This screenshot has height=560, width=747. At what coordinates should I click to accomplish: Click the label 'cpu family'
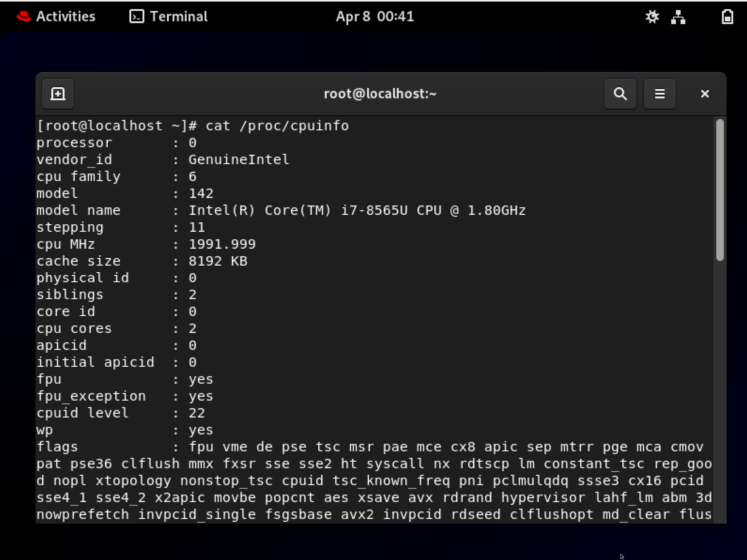coord(78,177)
